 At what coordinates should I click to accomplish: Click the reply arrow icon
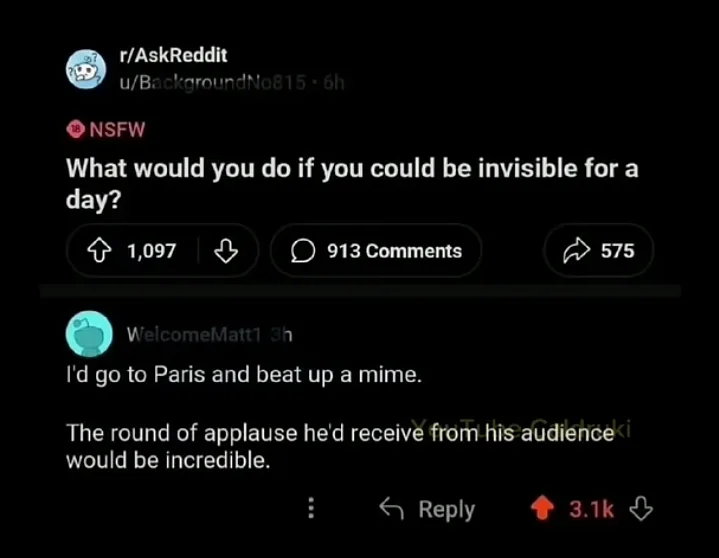(x=392, y=508)
